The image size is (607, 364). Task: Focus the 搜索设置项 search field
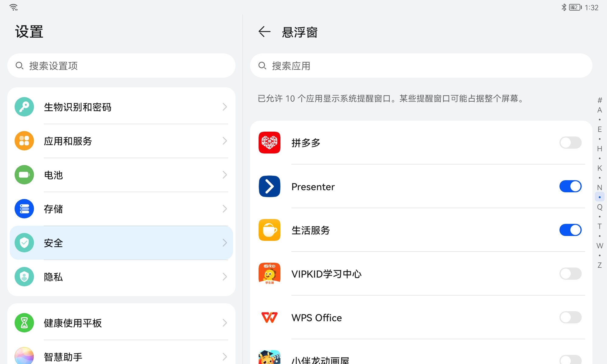coord(121,66)
